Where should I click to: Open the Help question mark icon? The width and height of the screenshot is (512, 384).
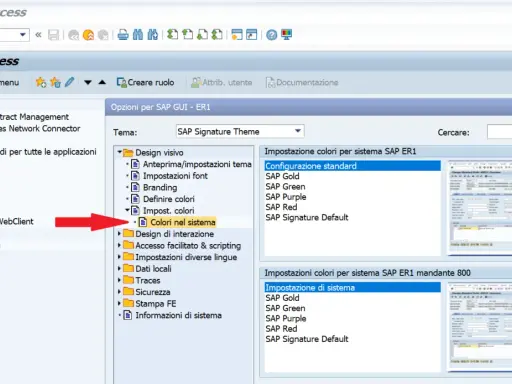pos(272,35)
